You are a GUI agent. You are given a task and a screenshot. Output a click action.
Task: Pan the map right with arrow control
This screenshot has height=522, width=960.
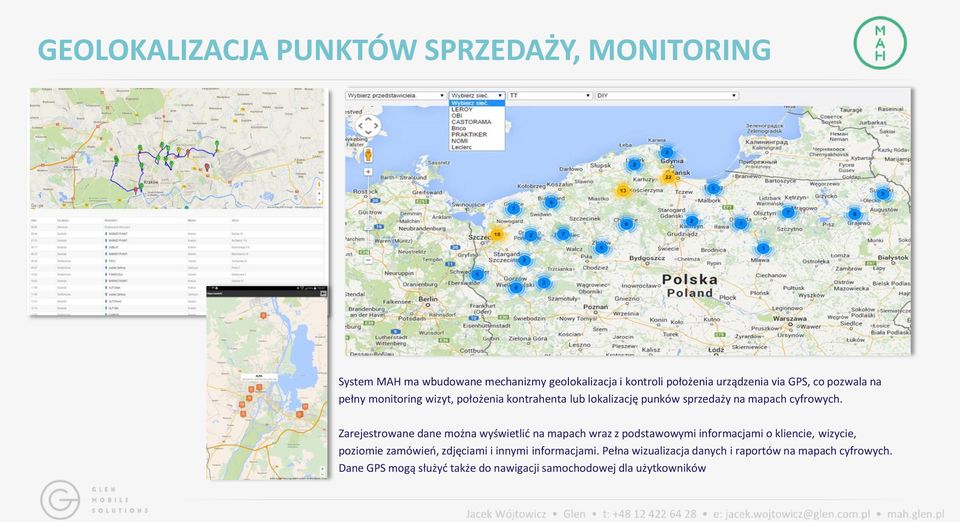tap(377, 127)
